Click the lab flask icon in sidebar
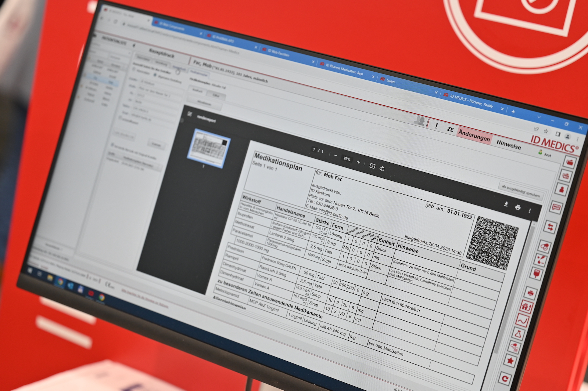The width and height of the screenshot is (588, 391). click(x=518, y=334)
